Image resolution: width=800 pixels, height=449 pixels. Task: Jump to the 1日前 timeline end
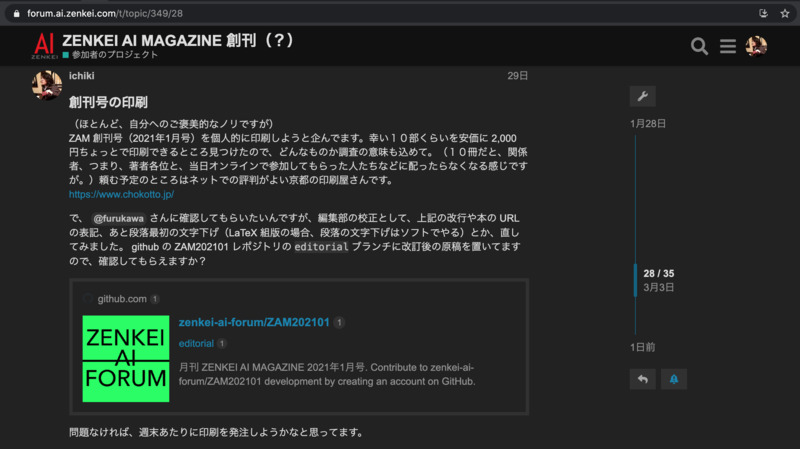point(642,347)
